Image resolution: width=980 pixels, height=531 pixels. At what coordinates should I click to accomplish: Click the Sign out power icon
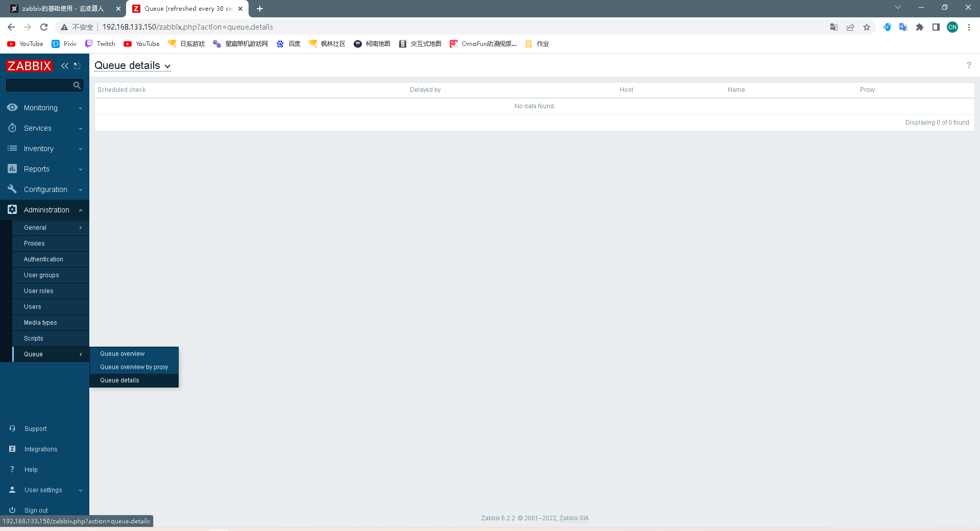coord(12,510)
